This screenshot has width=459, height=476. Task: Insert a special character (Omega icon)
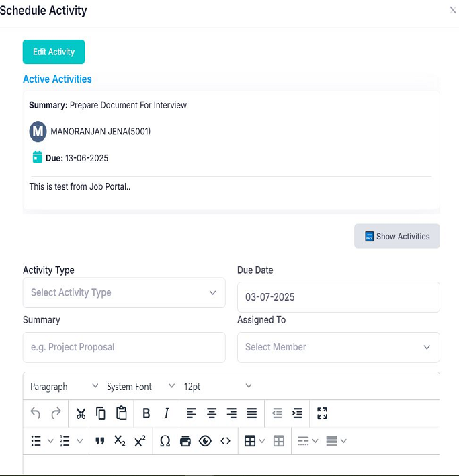tap(165, 441)
